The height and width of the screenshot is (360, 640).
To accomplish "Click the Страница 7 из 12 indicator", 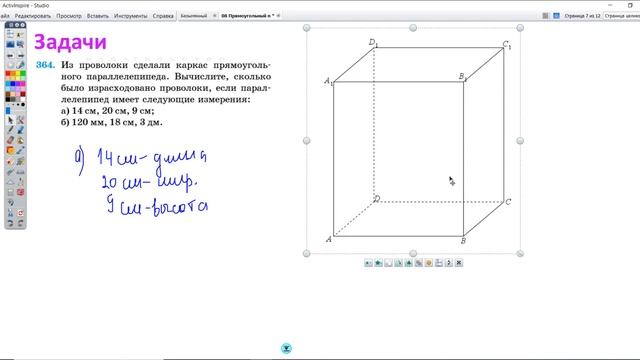I will tap(582, 16).
